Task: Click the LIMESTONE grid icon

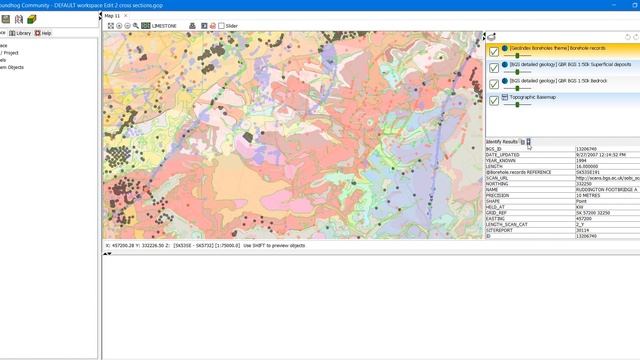Action: 146,26
